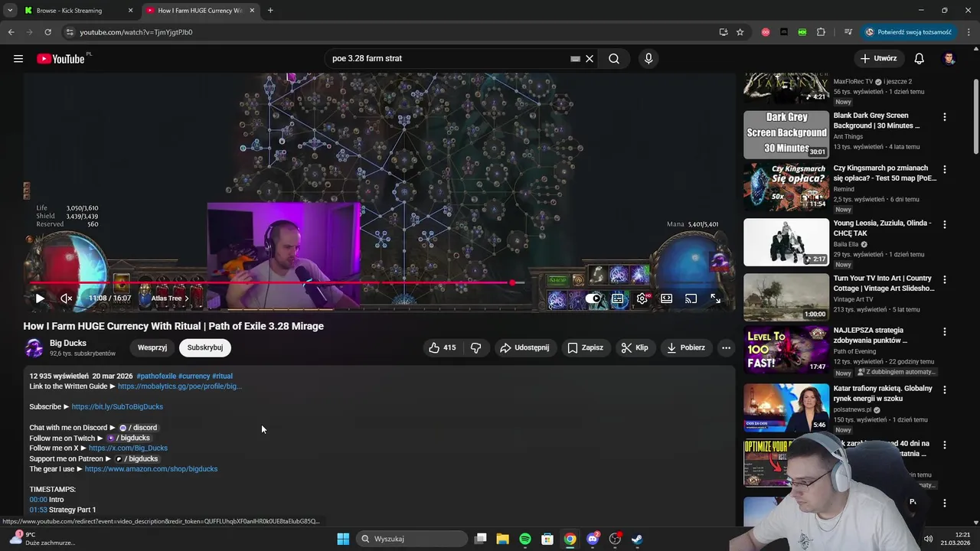The height and width of the screenshot is (551, 980).
Task: Open the mobalytics written guide link
Action: pyautogui.click(x=180, y=386)
